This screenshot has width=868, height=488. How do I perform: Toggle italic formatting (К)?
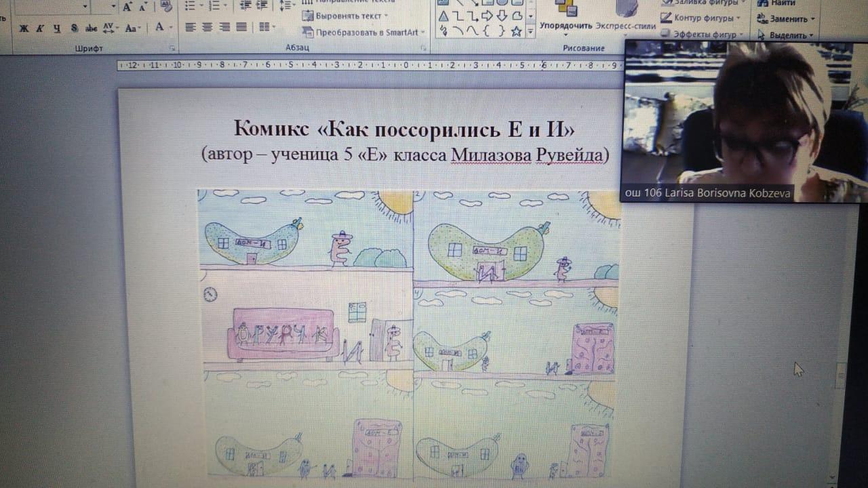coord(40,28)
